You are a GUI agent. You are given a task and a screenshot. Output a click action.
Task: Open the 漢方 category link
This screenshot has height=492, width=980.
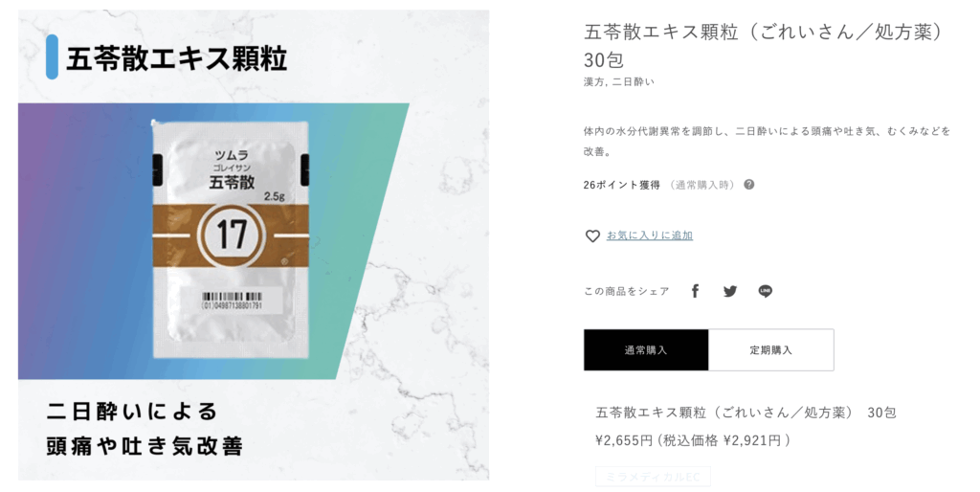click(x=593, y=82)
